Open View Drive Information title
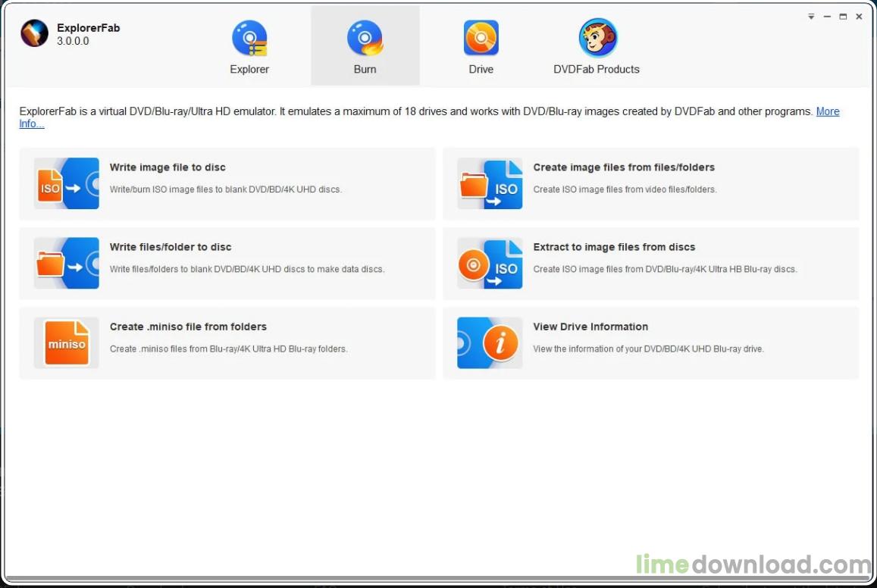The height and width of the screenshot is (588, 877). [590, 327]
